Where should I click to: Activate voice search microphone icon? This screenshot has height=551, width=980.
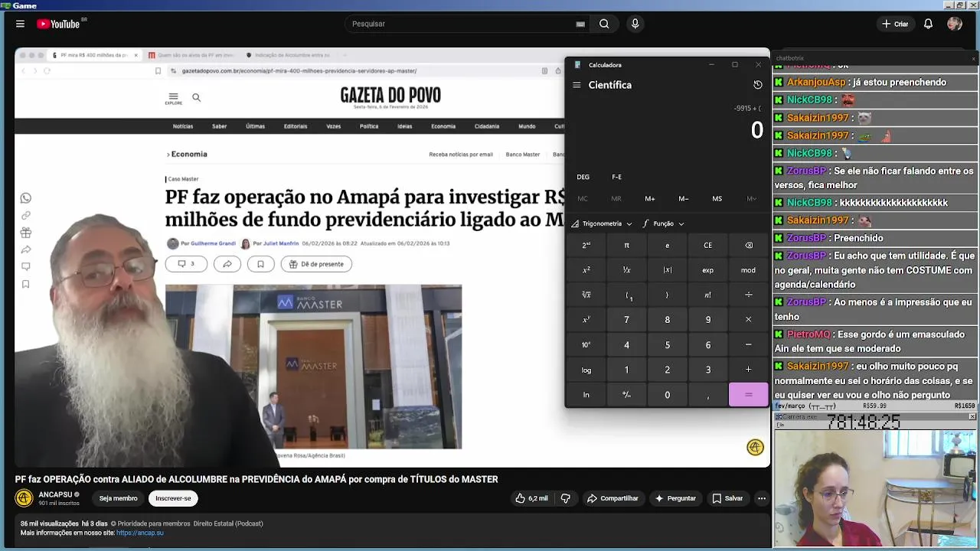click(635, 24)
